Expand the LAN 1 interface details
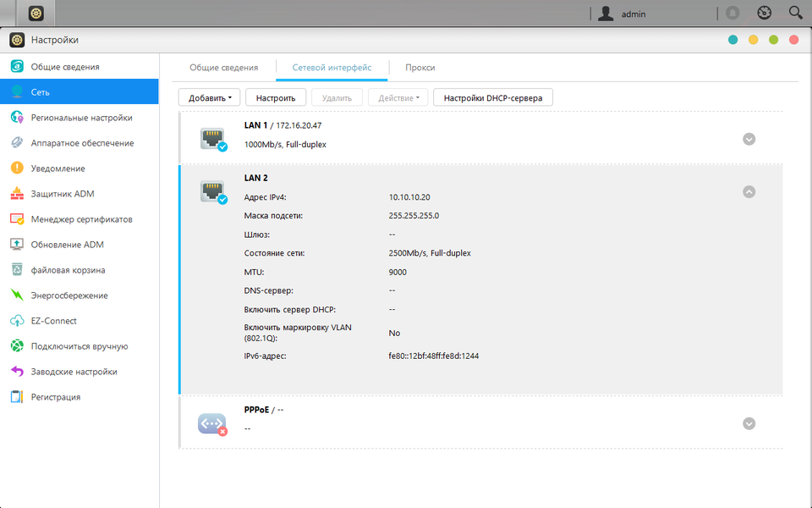 tap(749, 139)
